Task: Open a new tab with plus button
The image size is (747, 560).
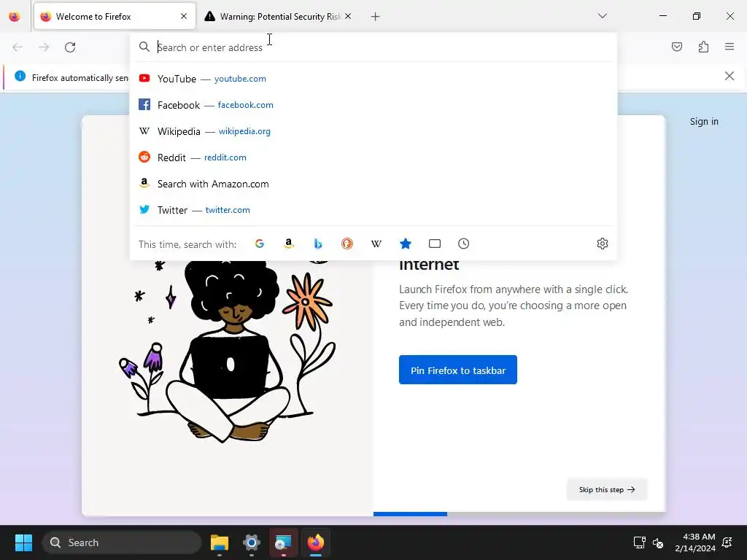Action: tap(376, 17)
